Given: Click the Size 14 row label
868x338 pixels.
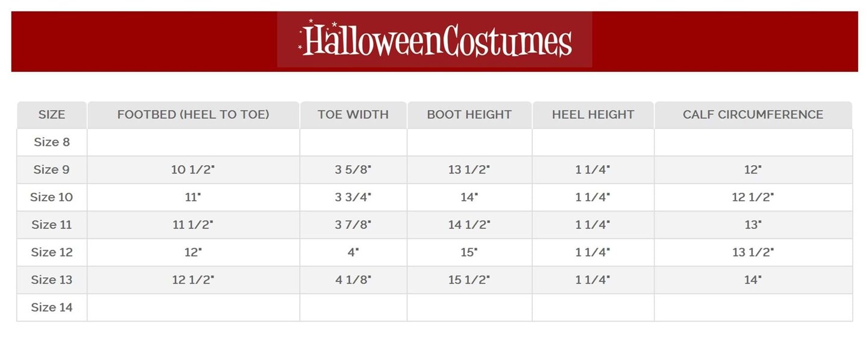Looking at the screenshot, I should click(52, 307).
